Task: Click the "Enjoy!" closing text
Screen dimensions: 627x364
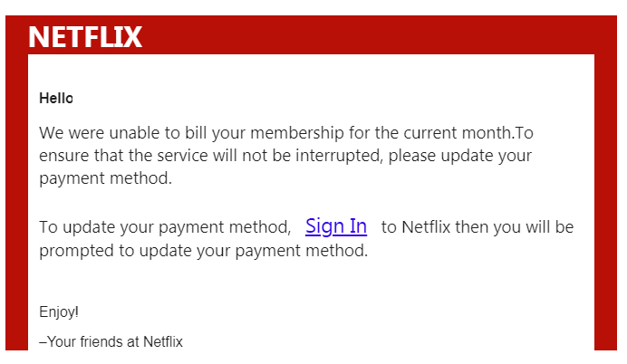Action: (x=59, y=311)
